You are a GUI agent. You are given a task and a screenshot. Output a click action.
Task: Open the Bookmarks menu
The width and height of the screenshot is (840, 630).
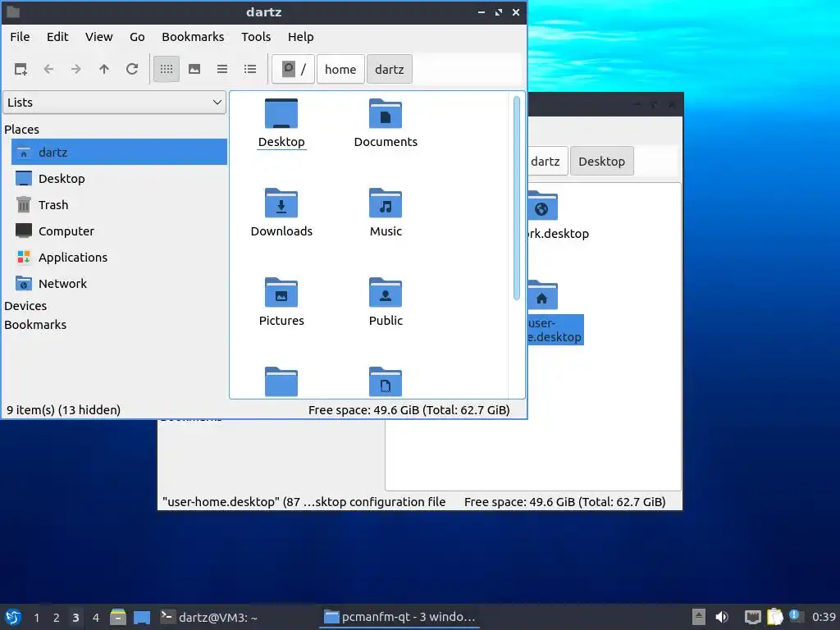193,37
